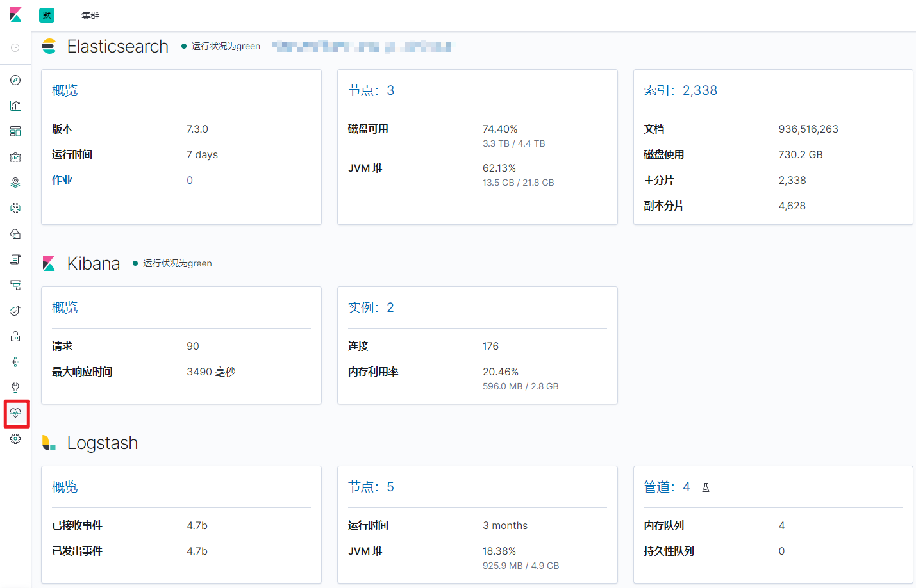The image size is (916, 588).
Task: Open SIEM lock icon in sidebar
Action: [x=15, y=336]
